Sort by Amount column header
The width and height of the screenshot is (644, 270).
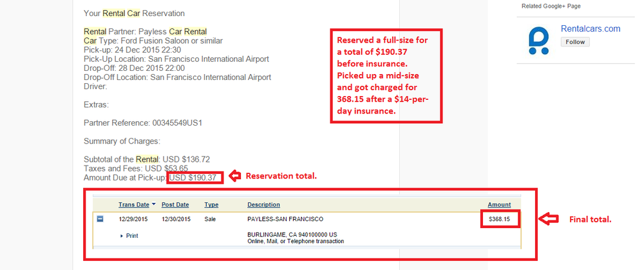click(500, 205)
